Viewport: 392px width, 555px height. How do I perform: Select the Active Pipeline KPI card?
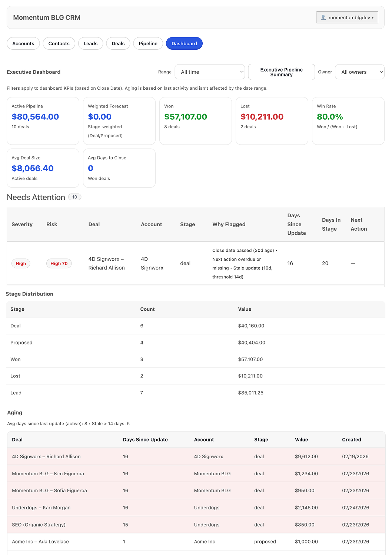[x=43, y=121]
